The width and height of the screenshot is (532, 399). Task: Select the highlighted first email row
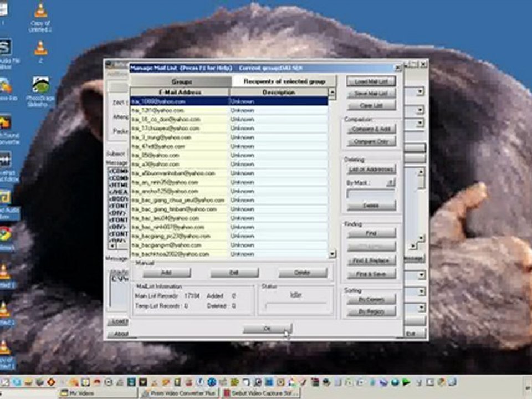click(x=229, y=101)
